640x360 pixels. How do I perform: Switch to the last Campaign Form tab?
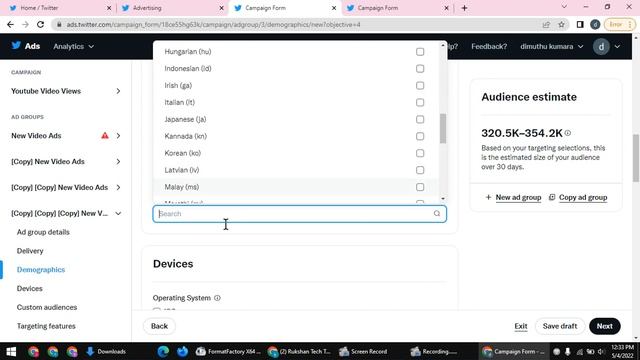tap(397, 8)
